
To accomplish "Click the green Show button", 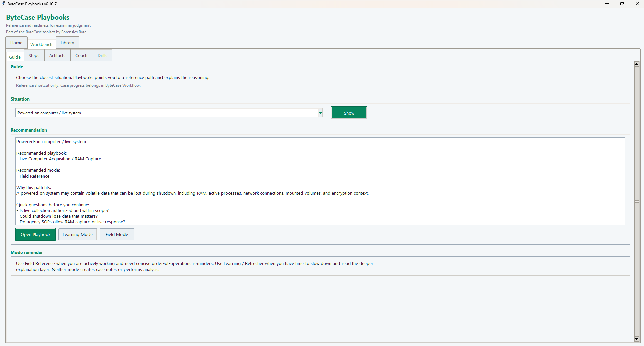I will (349, 113).
